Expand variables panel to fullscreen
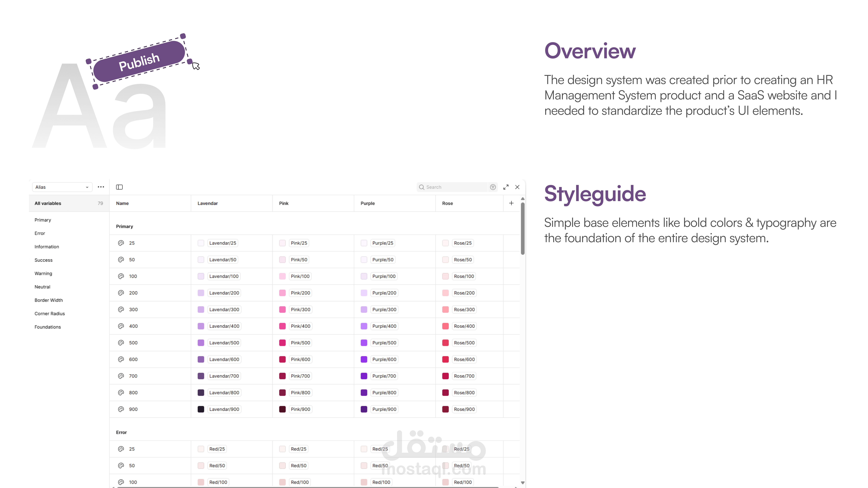This screenshot has width=868, height=488. (506, 187)
